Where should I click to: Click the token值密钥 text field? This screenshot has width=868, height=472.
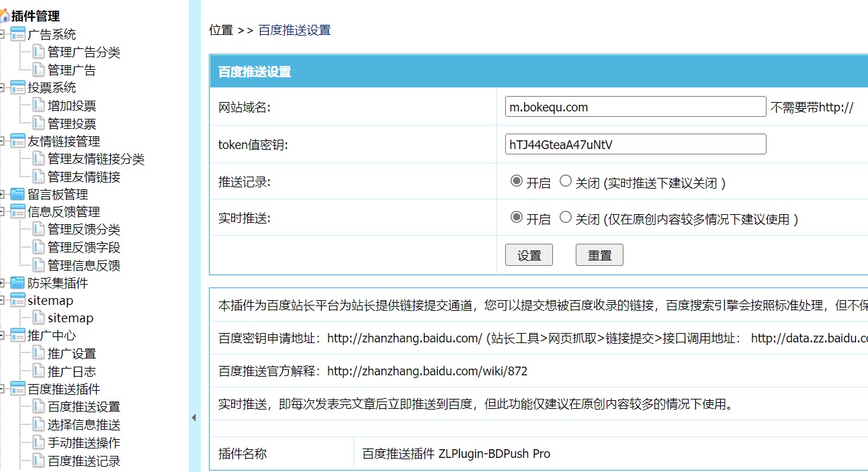(x=635, y=144)
